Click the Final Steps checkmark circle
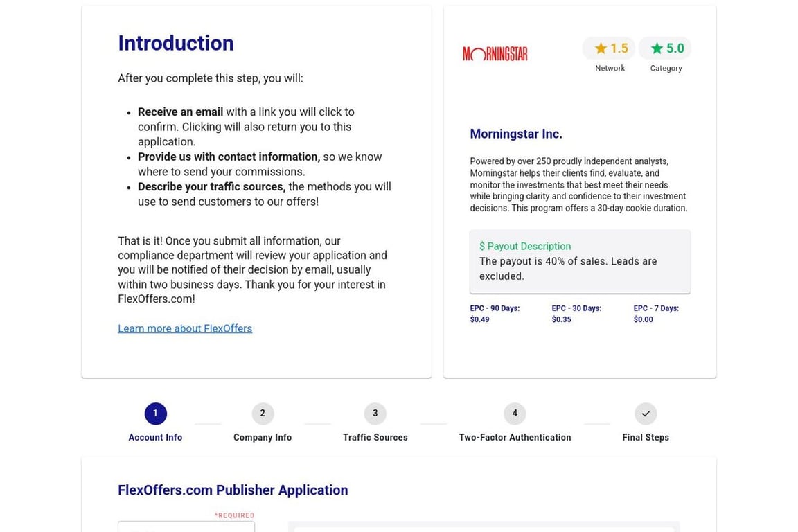 point(645,414)
